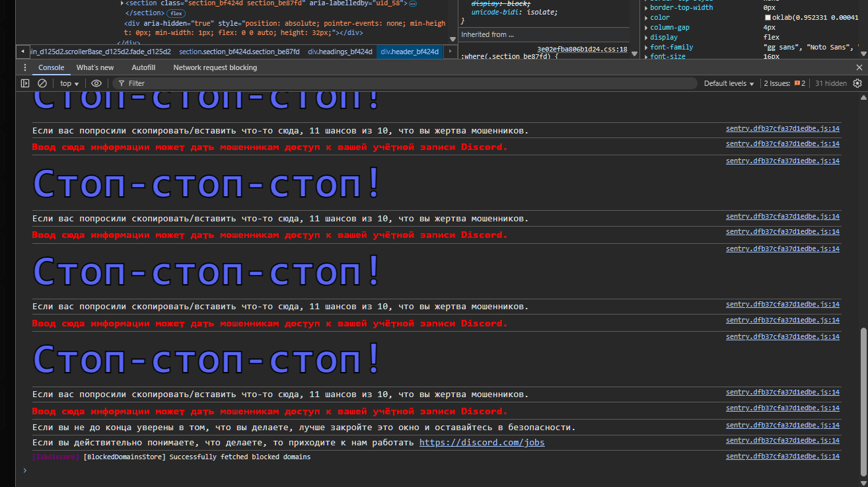Click the 31 hidden messages label

pos(831,83)
